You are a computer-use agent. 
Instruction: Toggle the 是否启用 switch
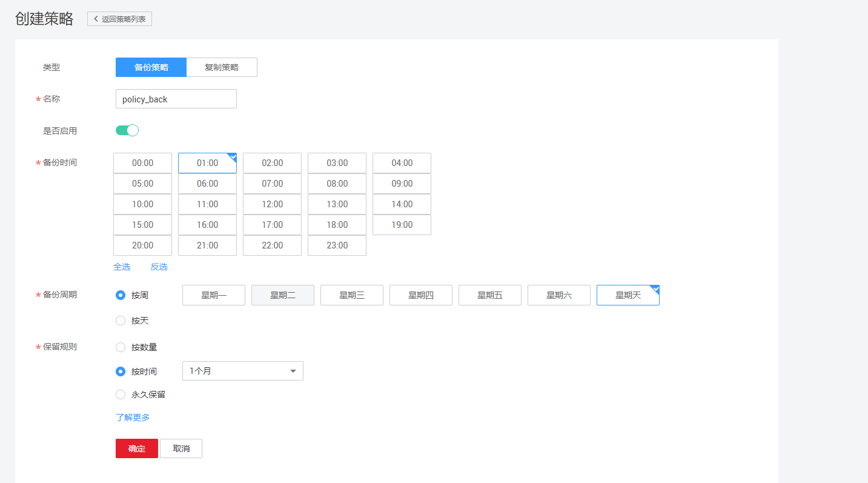click(127, 130)
